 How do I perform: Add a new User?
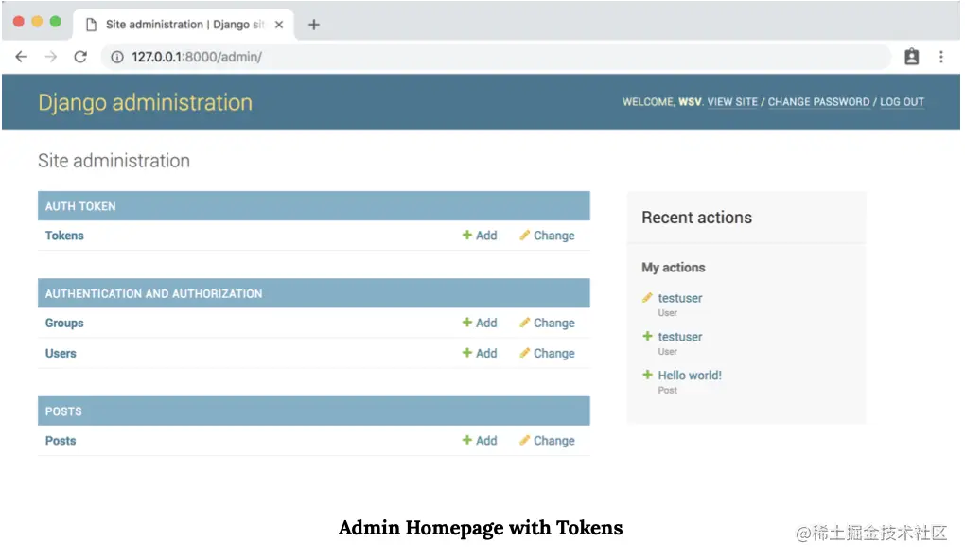click(480, 353)
